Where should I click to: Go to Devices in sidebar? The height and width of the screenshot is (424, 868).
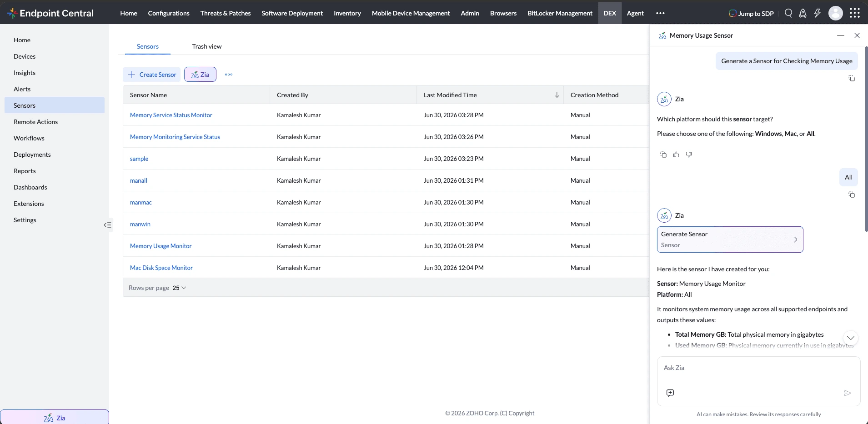pyautogui.click(x=55, y=56)
